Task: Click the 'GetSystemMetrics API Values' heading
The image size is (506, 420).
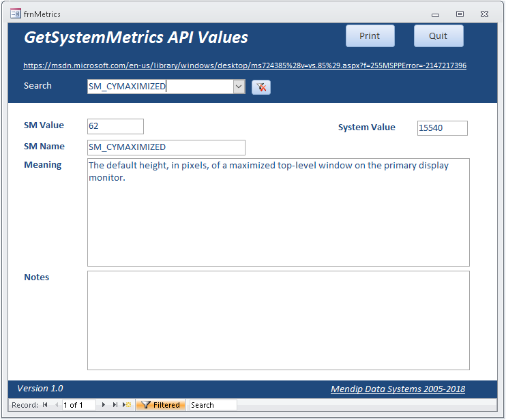Action: 136,37
